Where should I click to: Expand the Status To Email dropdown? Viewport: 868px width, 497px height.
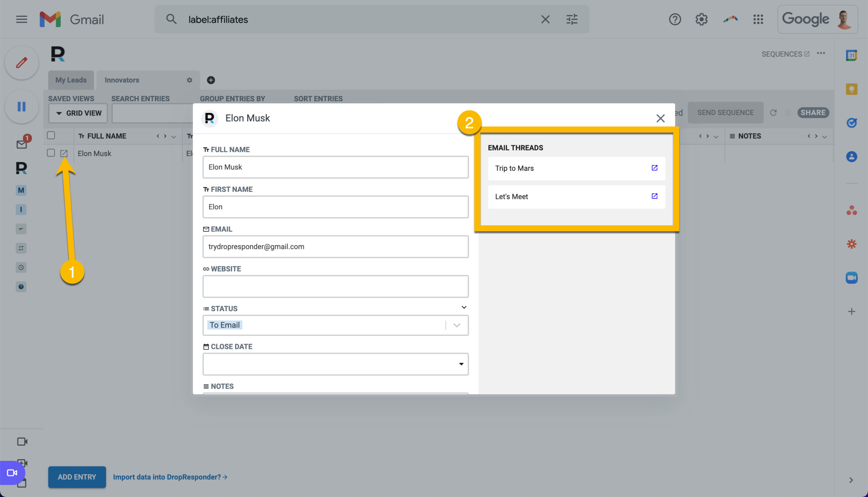[456, 325]
